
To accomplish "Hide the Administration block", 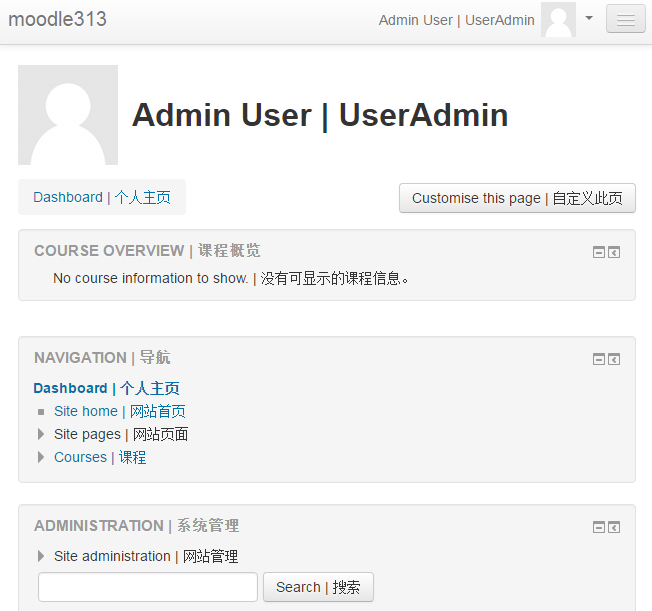I will [599, 527].
